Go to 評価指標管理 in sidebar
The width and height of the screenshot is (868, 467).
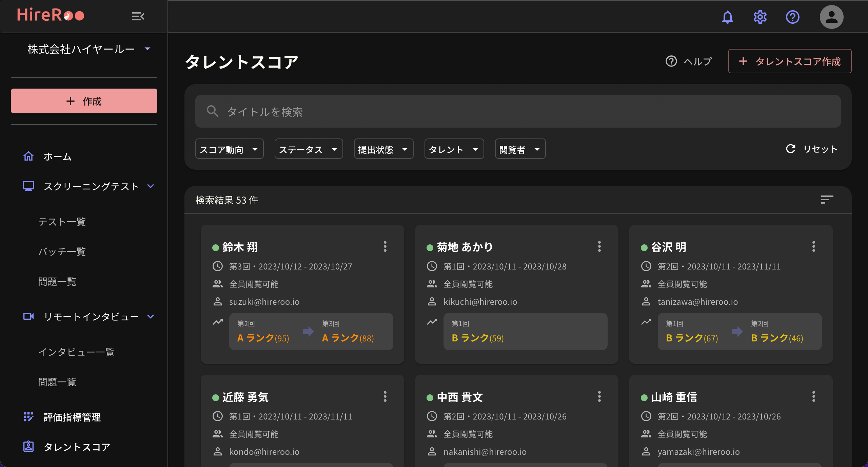click(x=72, y=417)
